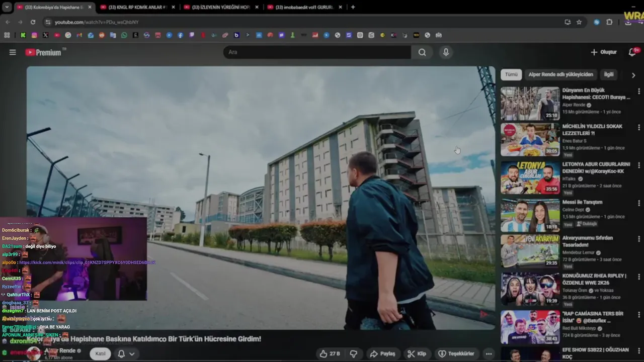644x362 pixels.
Task: Start voice search with the microphone icon
Action: [446, 52]
